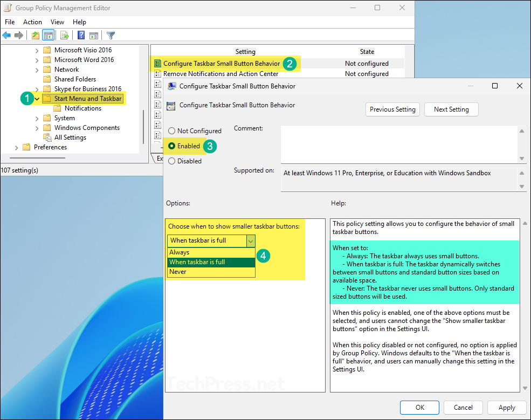Click the Forward arrow toolbar icon

click(19, 36)
